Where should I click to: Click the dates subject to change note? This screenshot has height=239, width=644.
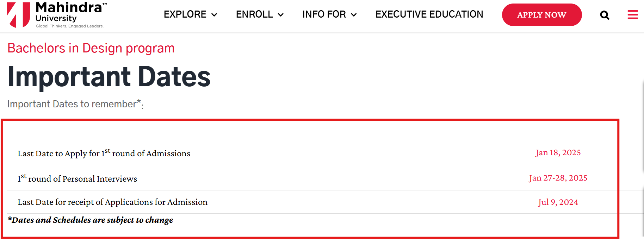pyautogui.click(x=90, y=220)
